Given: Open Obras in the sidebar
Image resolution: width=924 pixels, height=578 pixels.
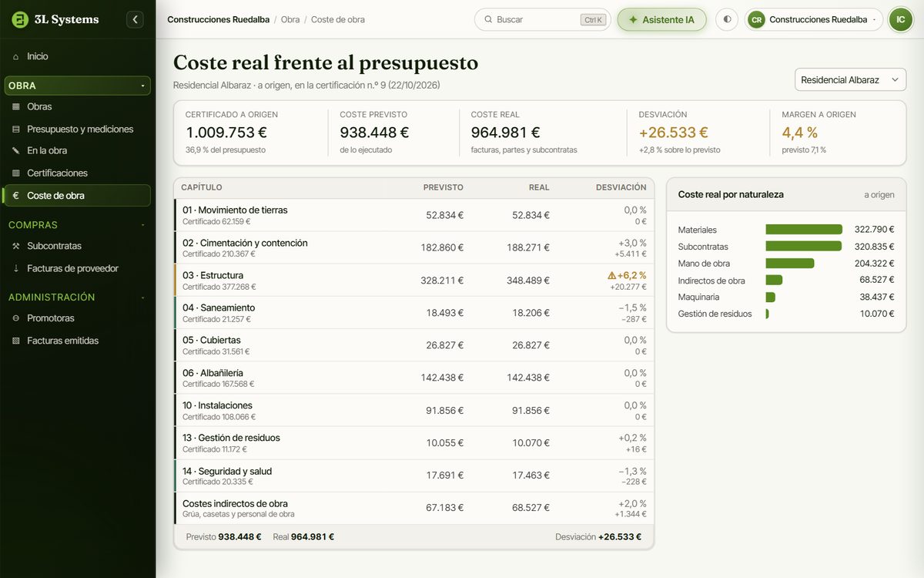Looking at the screenshot, I should coord(77,106).
